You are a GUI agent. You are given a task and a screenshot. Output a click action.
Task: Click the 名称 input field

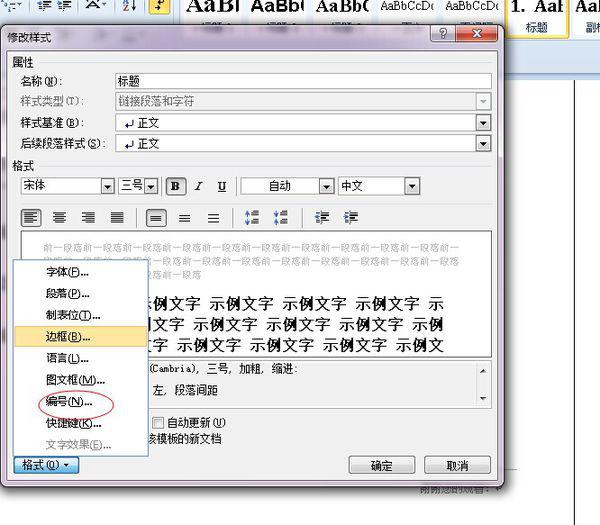[x=303, y=81]
